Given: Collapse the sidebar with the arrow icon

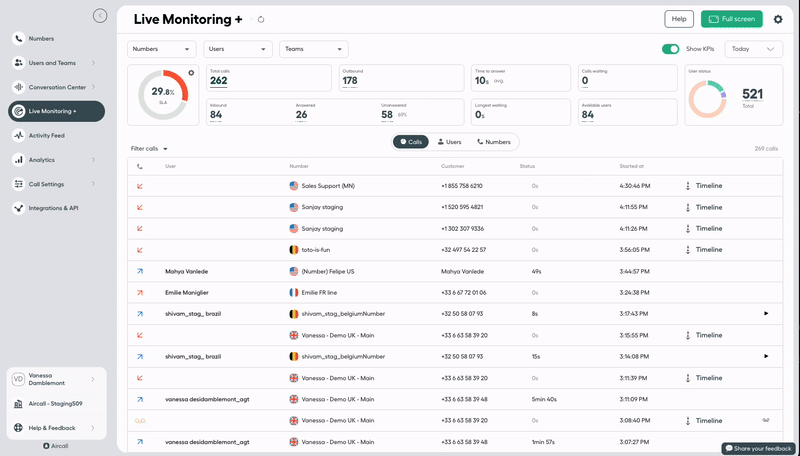Looking at the screenshot, I should [x=100, y=16].
